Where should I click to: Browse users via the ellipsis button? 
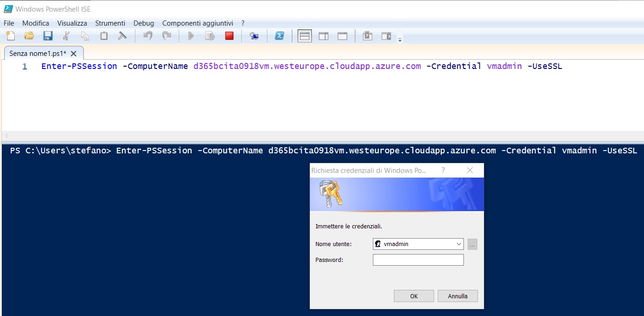[x=472, y=244]
